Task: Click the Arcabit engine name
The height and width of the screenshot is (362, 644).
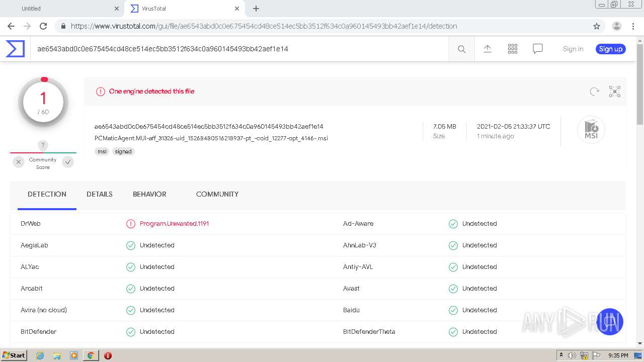Action: (x=32, y=289)
